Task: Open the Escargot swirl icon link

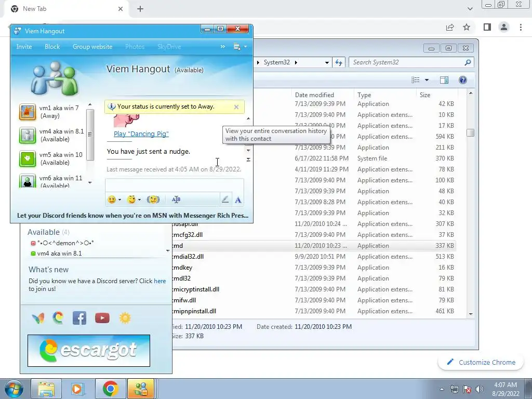Action: tap(58, 318)
